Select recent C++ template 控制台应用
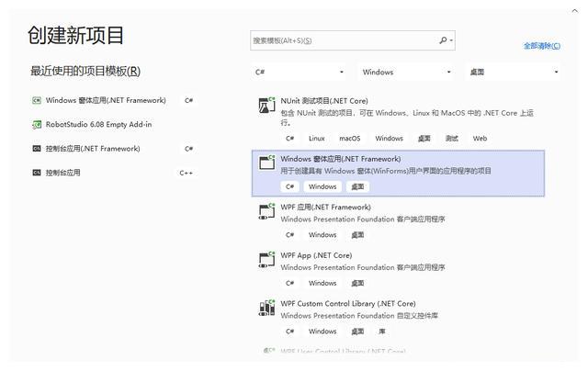Image resolution: width=588 pixels, height=371 pixels. coord(114,173)
